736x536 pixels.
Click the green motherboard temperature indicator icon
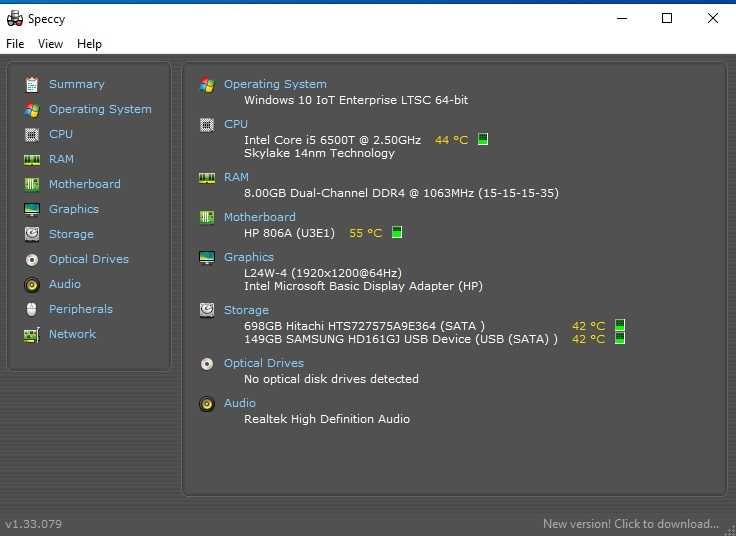(x=397, y=232)
